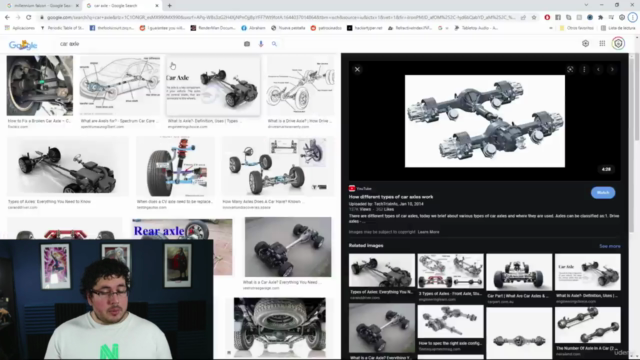This screenshot has width=640, height=360.
Task: Open 'What is a Drive Axle?' image
Action: click(300, 86)
